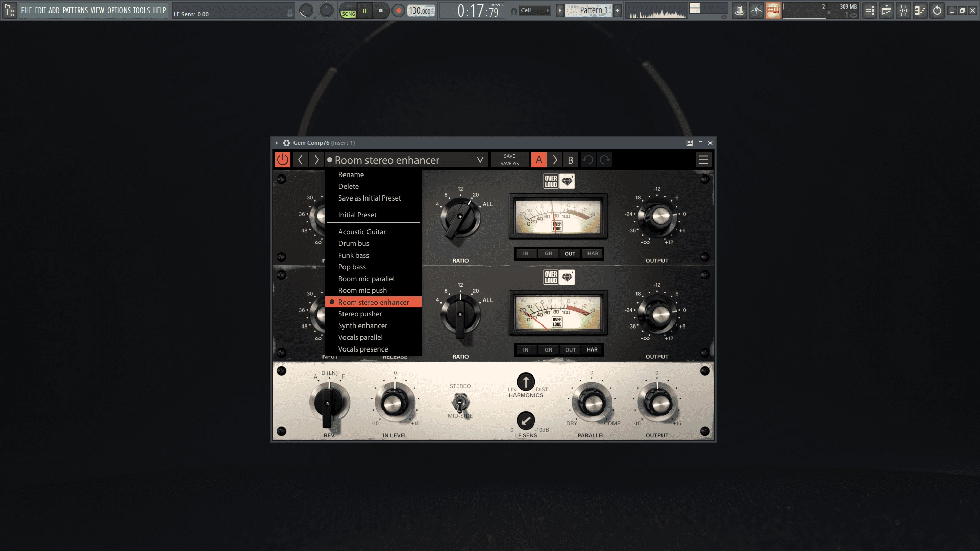Choose Save as Initial Preset

click(x=373, y=198)
